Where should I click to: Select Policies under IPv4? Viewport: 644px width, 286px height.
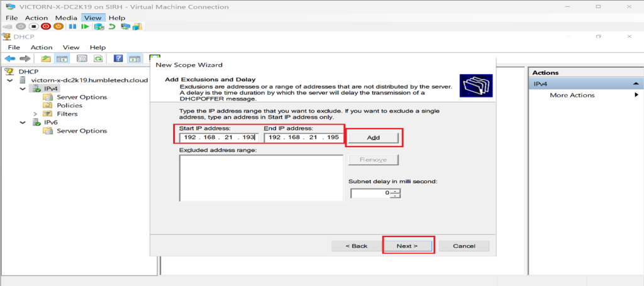pyautogui.click(x=69, y=106)
